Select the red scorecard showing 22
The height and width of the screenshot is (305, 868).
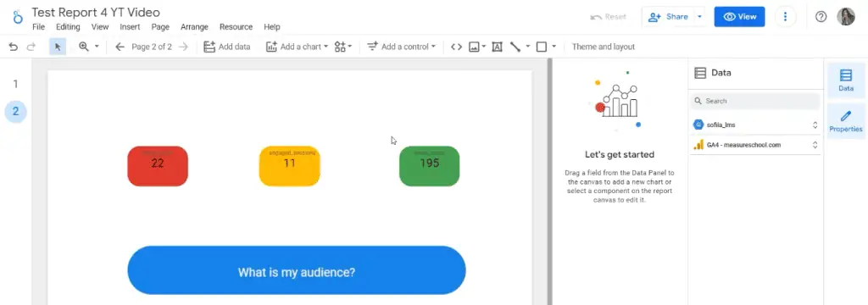[x=158, y=166]
